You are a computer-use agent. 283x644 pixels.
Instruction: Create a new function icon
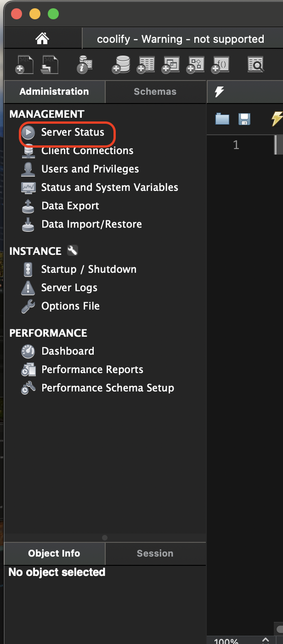tap(220, 65)
